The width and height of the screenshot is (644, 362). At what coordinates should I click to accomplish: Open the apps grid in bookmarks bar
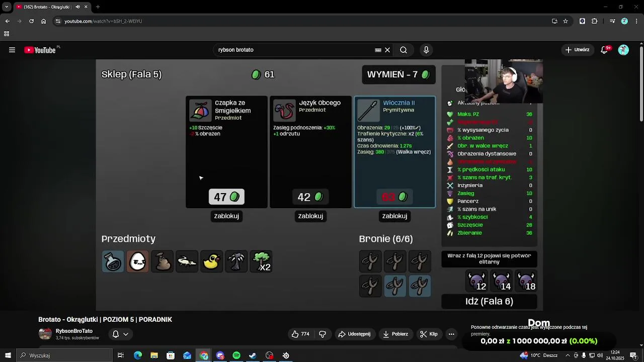click(x=7, y=34)
